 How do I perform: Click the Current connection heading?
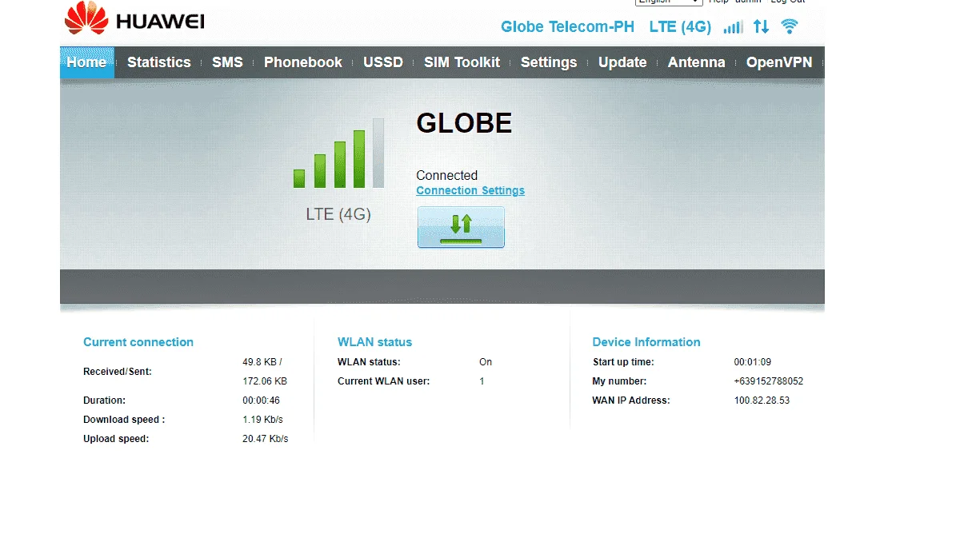(x=138, y=342)
